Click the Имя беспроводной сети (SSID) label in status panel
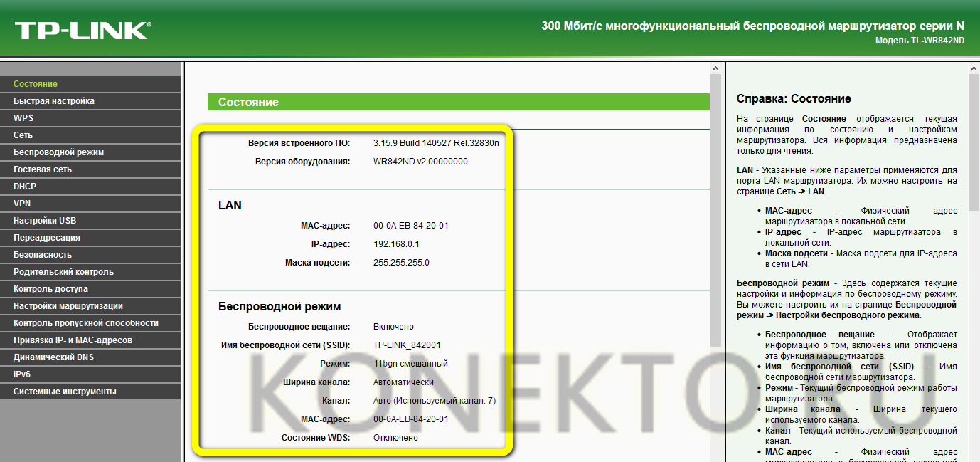The width and height of the screenshot is (980, 462). (x=286, y=345)
